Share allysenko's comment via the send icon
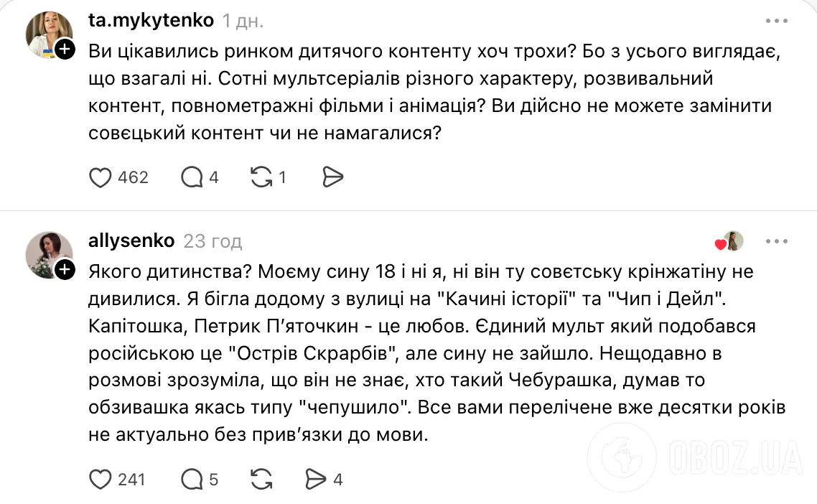The image size is (817, 504). click(316, 478)
